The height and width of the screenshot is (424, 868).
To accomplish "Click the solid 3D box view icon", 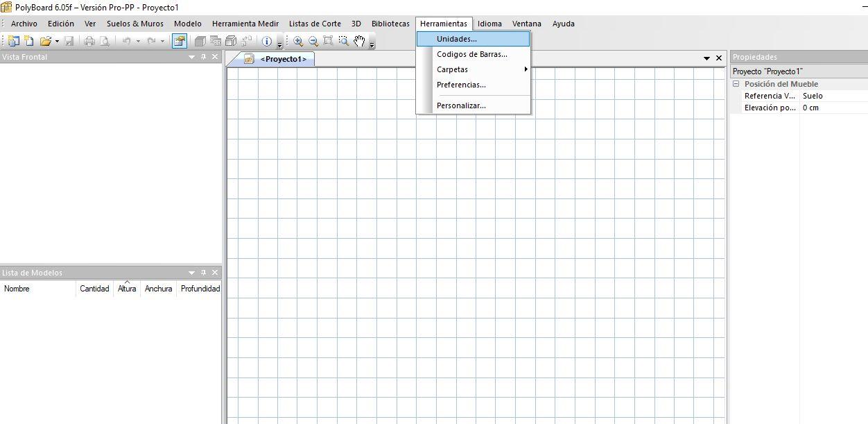I will pos(200,41).
